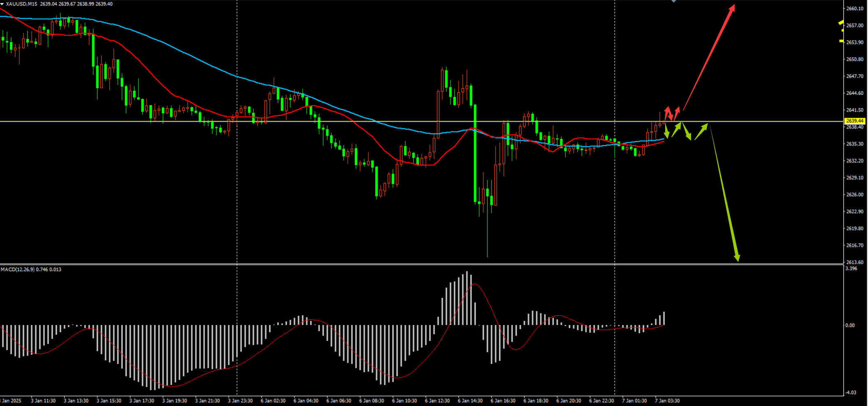The height and width of the screenshot is (406, 868).
Task: Open the dropdown triangle beside XAUUSD,M15
Action: point(2,4)
